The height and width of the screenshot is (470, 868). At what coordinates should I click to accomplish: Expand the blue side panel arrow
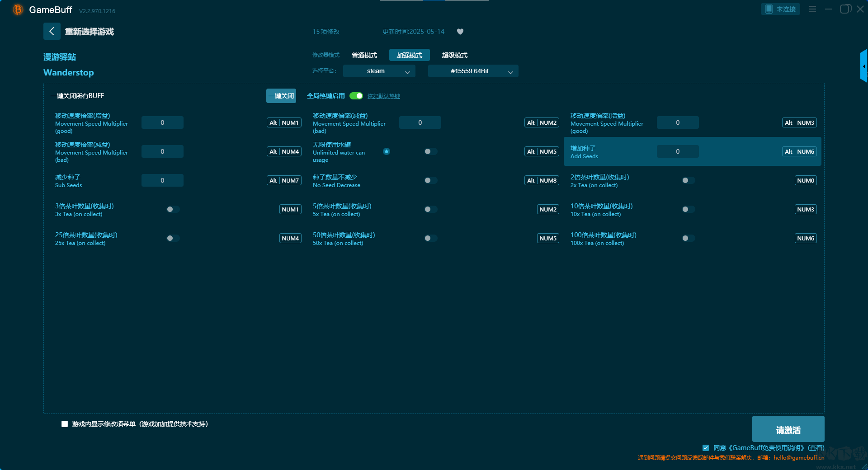point(863,66)
